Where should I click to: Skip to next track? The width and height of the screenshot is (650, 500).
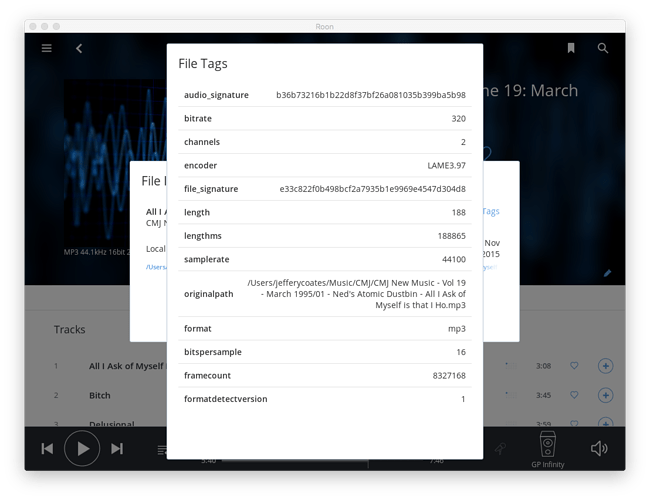(117, 449)
